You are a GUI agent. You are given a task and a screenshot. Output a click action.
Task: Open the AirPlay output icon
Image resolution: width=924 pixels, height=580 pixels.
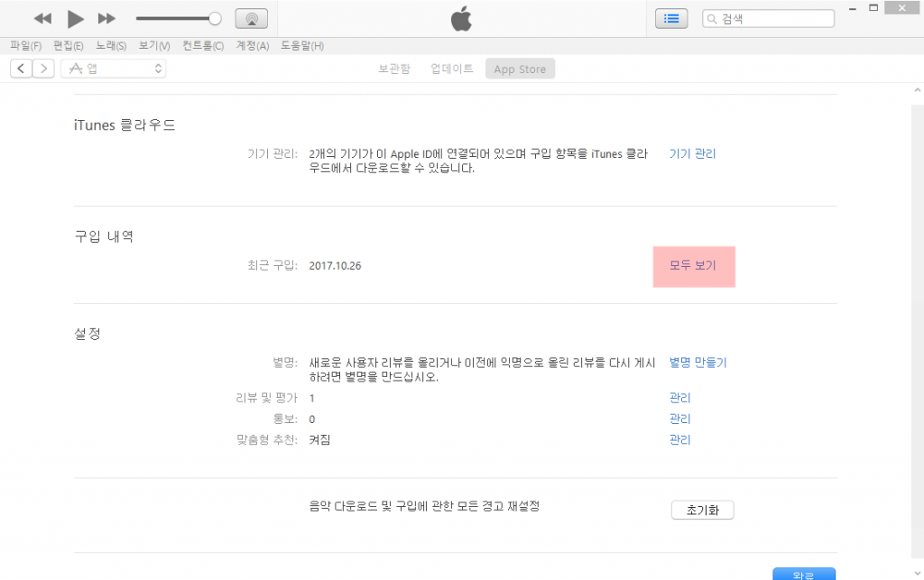(251, 18)
